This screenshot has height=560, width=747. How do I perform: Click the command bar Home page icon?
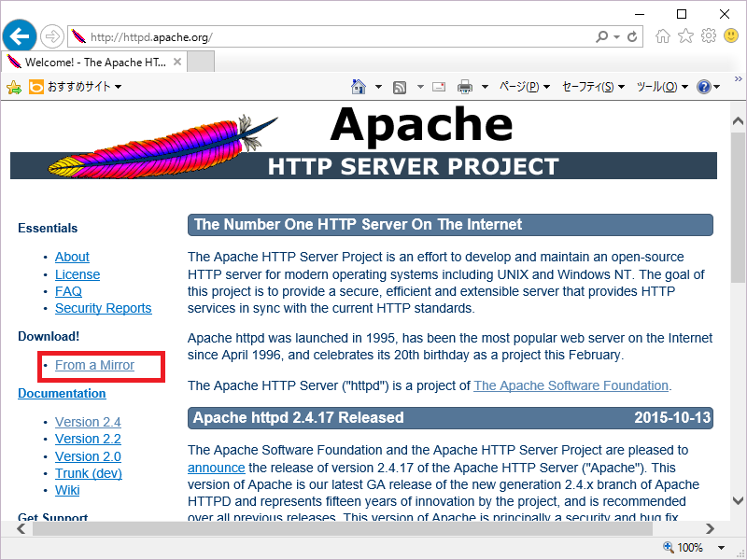pyautogui.click(x=359, y=87)
